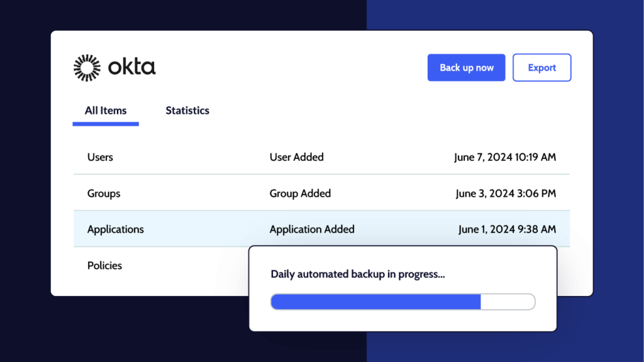Click the blue filled portion of backup progress bar
644x362 pixels.
[375, 302]
